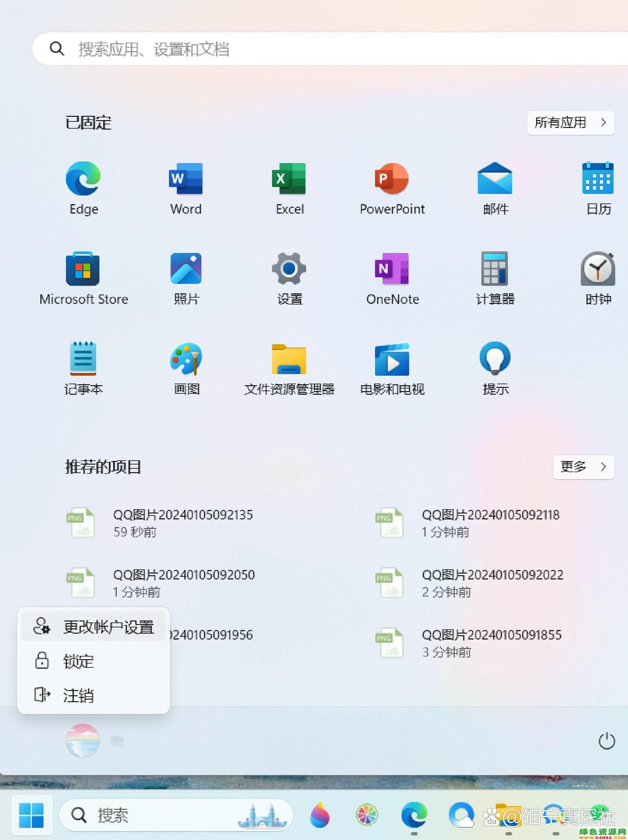This screenshot has height=840, width=628.
Task: Open the 提示 tips app
Action: click(495, 368)
